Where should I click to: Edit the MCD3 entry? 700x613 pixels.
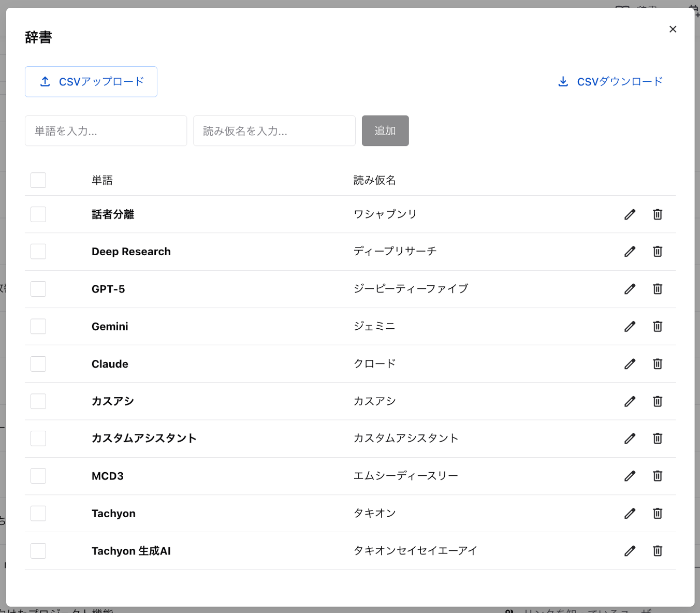[630, 476]
